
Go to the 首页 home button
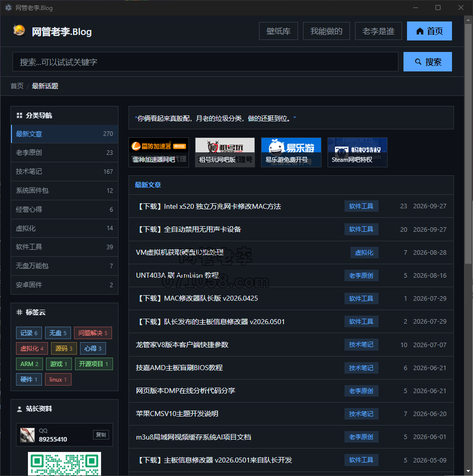click(429, 31)
